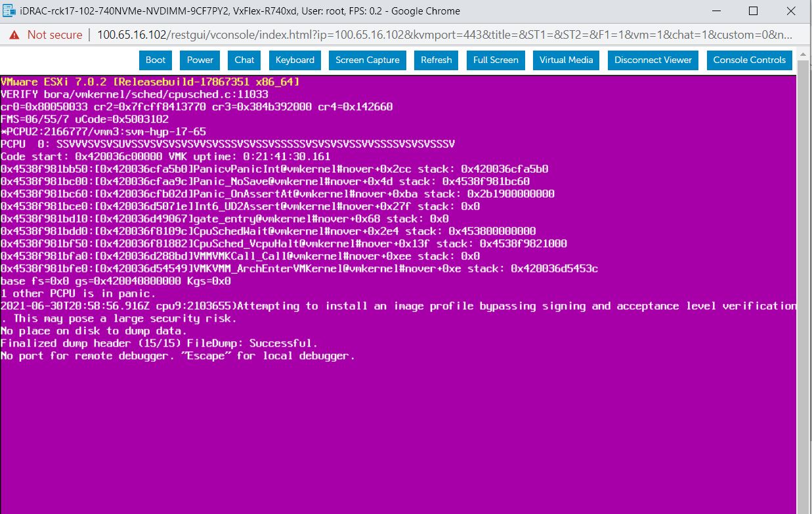Viewport: 812px width, 514px height.
Task: Open the Chat button
Action: pyautogui.click(x=244, y=60)
